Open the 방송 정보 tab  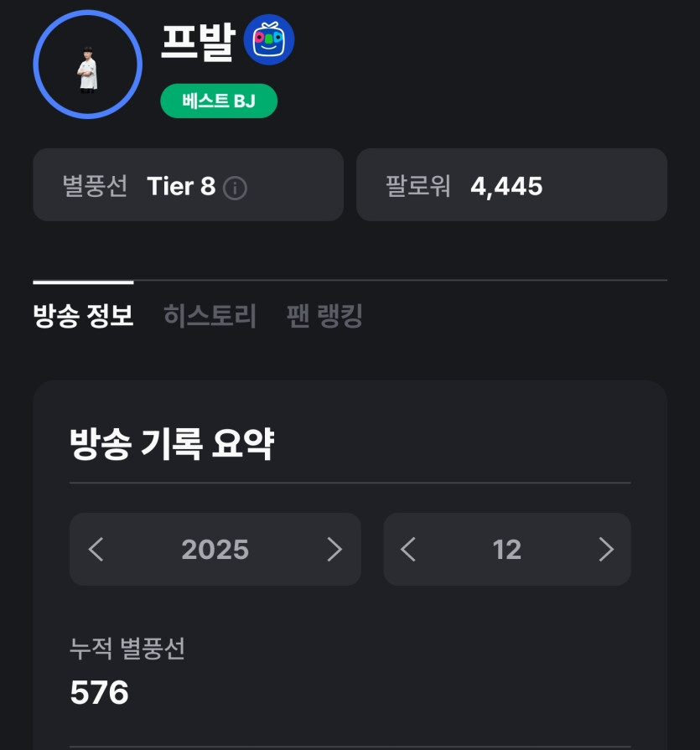pos(83,316)
